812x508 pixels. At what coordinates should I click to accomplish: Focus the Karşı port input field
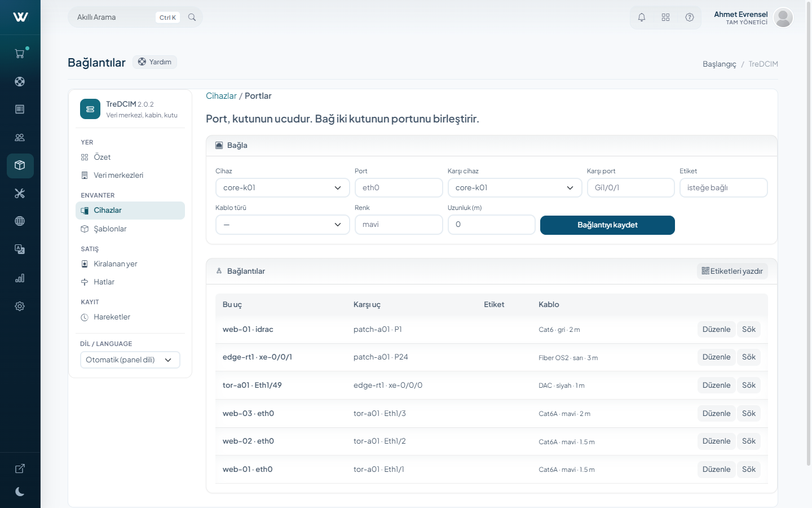[x=631, y=188]
